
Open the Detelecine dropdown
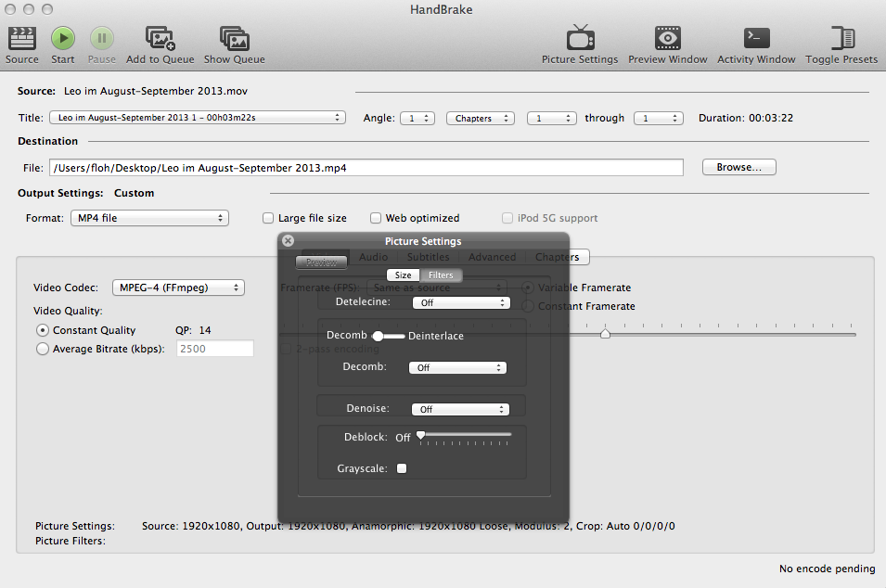tap(461, 302)
